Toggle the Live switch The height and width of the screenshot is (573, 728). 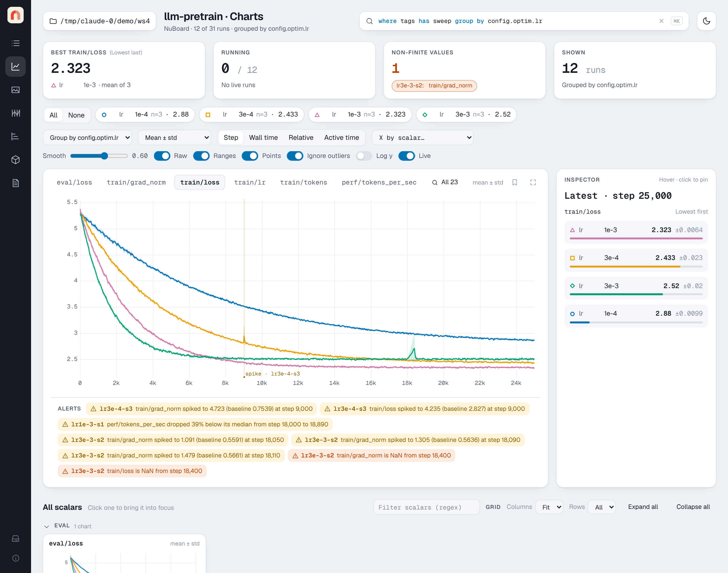click(407, 156)
